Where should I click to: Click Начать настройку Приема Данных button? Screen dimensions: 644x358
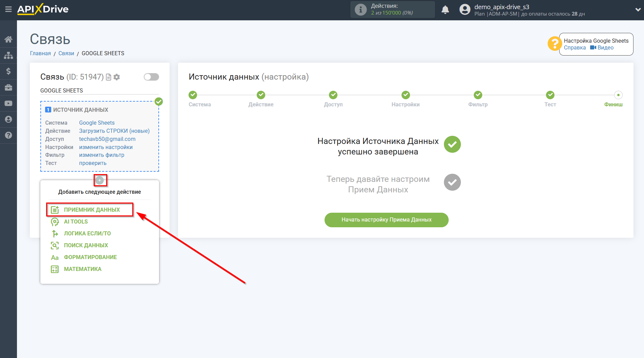386,220
